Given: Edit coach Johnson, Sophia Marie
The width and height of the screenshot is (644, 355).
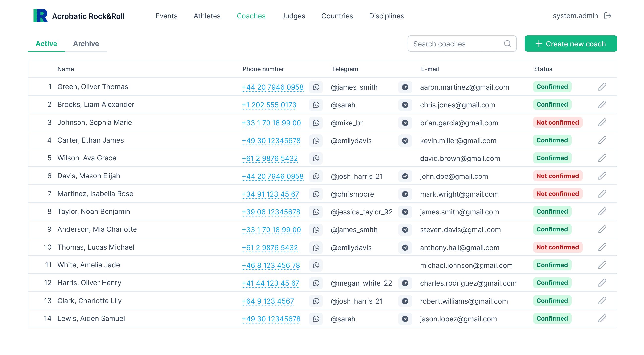Looking at the screenshot, I should coord(602,122).
